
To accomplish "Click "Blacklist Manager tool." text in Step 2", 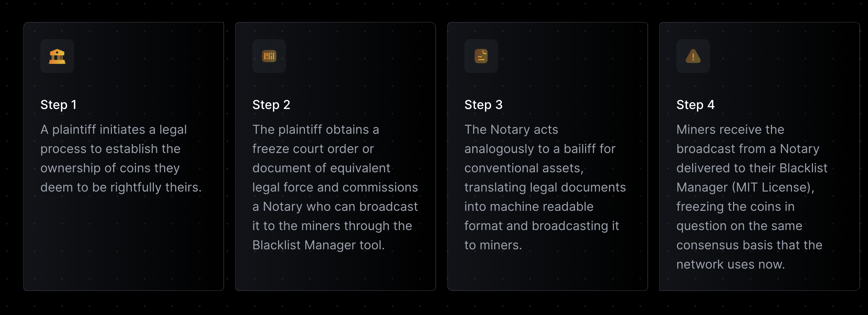I will 318,245.
